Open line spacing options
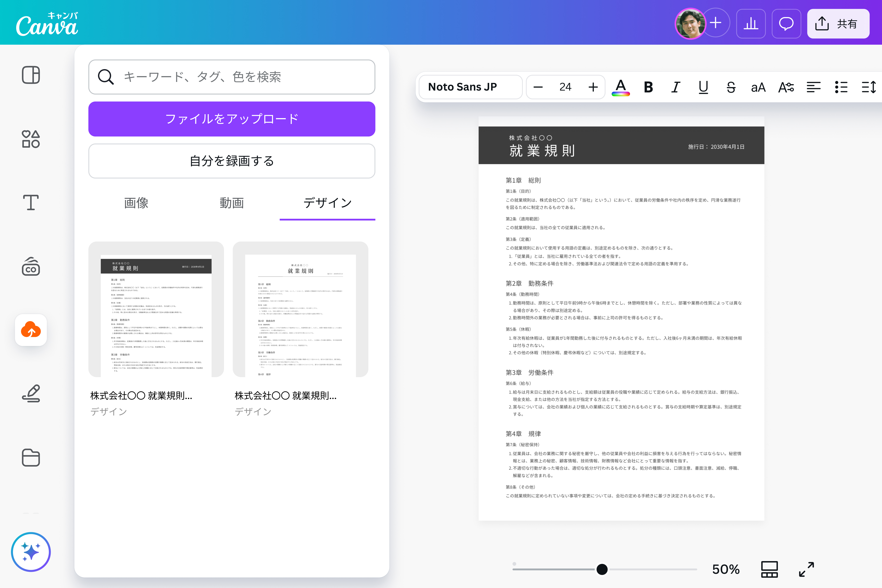This screenshot has width=882, height=588. pos(869,87)
